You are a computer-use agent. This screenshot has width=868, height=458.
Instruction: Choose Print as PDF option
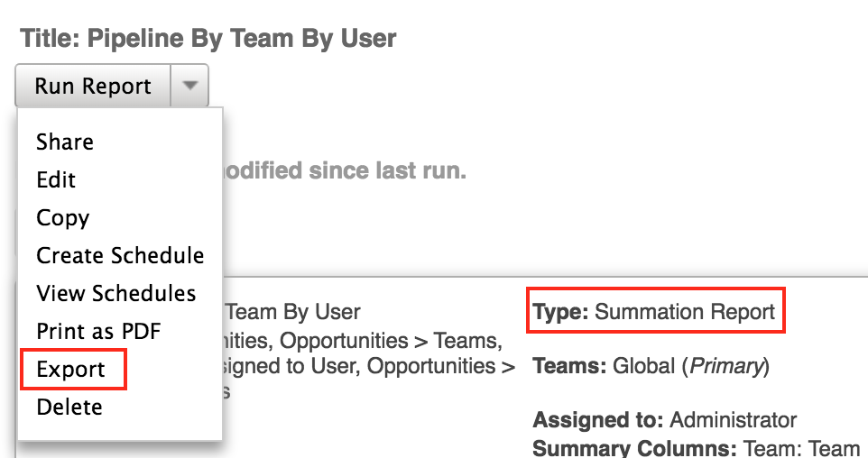pyautogui.click(x=98, y=331)
